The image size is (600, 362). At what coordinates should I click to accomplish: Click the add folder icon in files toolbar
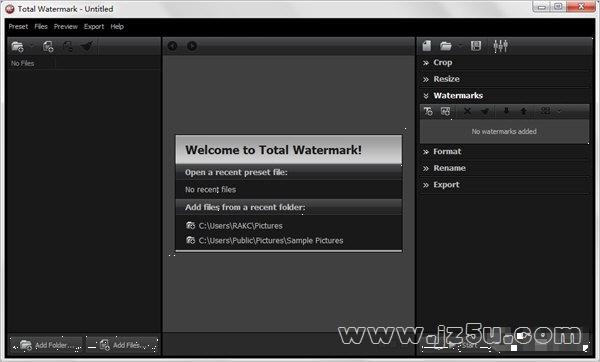pyautogui.click(x=17, y=47)
